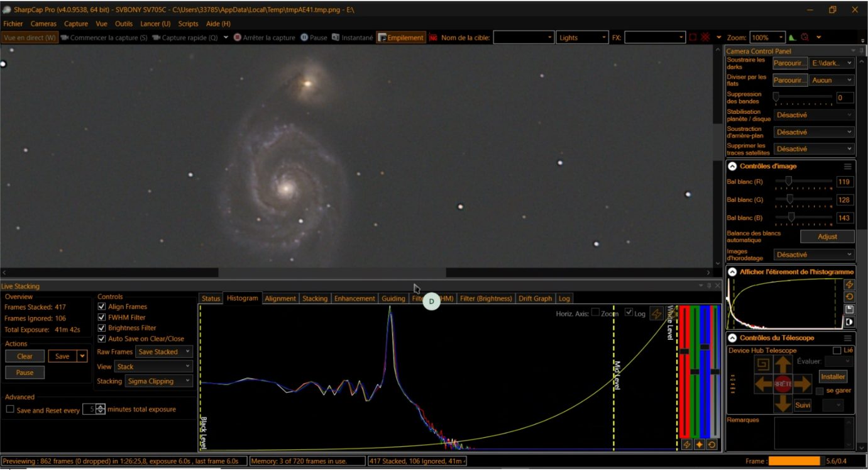This screenshot has width=868, height=470.
Task: Click the red stop button in the telescope controls
Action: (783, 384)
